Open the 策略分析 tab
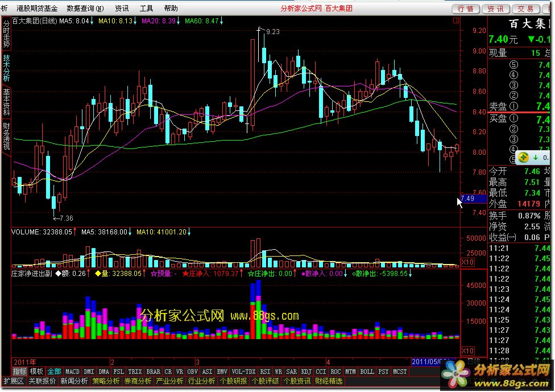Screen dimensions: 555x392 pos(106,381)
